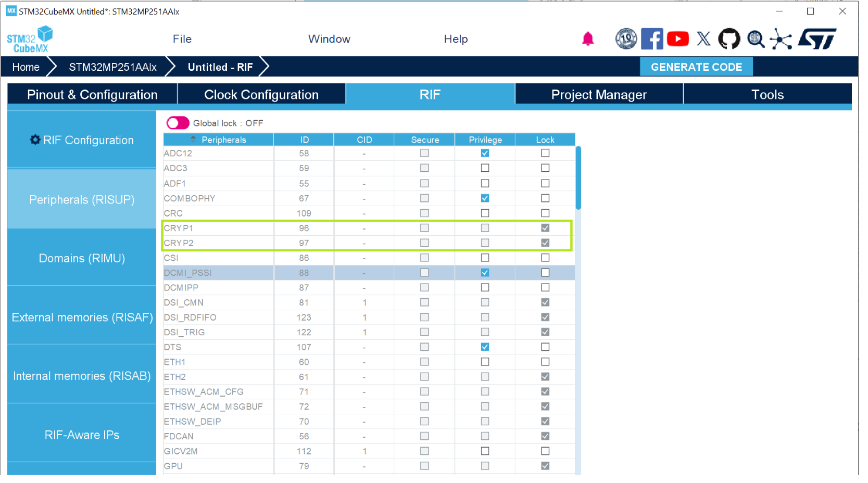Uncheck Privilege checkbox for COMBOPHY
868x483 pixels.
coord(485,198)
